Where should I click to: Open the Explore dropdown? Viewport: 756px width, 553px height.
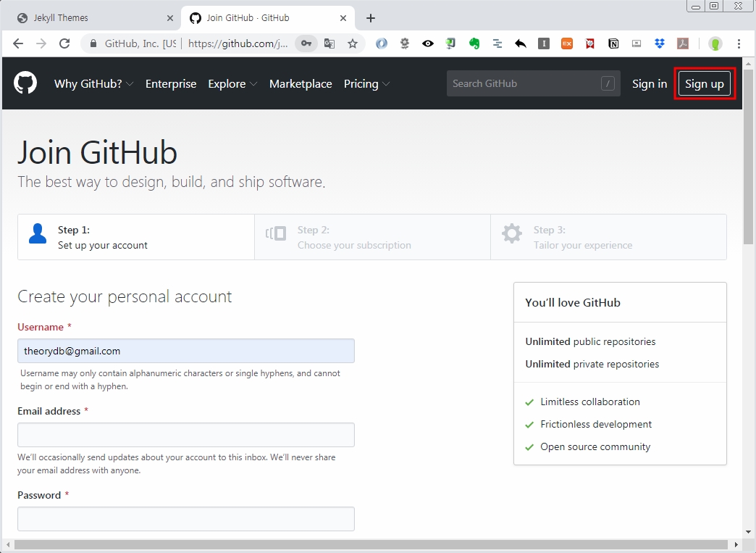[x=232, y=83]
